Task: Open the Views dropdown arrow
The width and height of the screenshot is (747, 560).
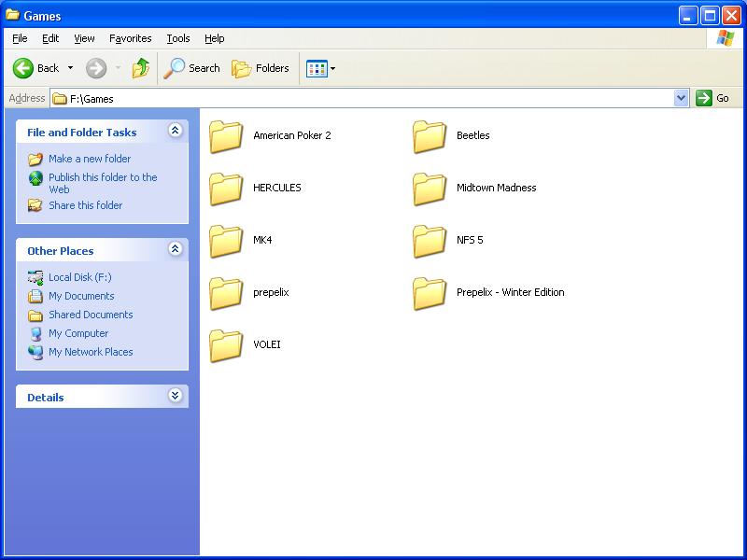Action: 333,68
